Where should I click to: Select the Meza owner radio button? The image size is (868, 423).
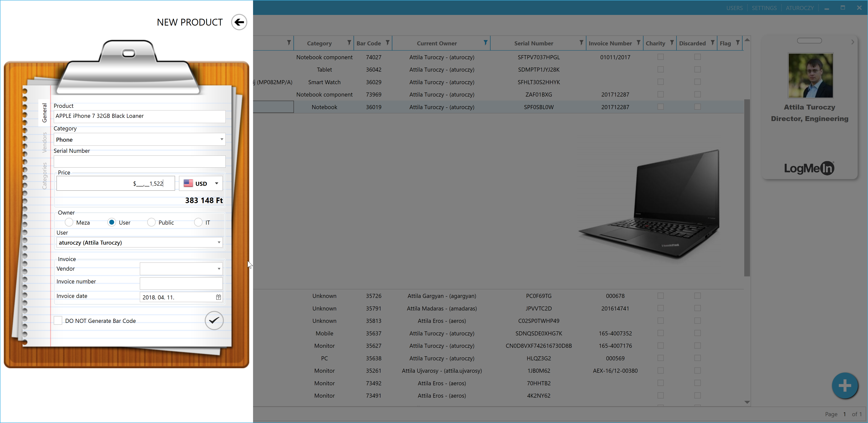click(69, 222)
